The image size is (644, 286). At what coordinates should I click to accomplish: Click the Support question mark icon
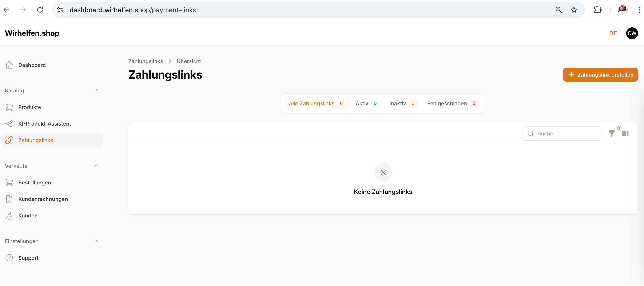9,258
